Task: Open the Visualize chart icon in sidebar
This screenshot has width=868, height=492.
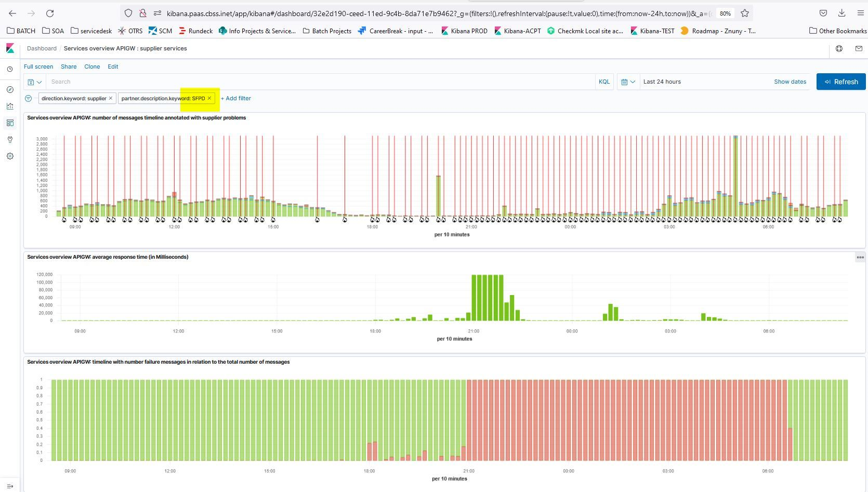Action: [10, 107]
